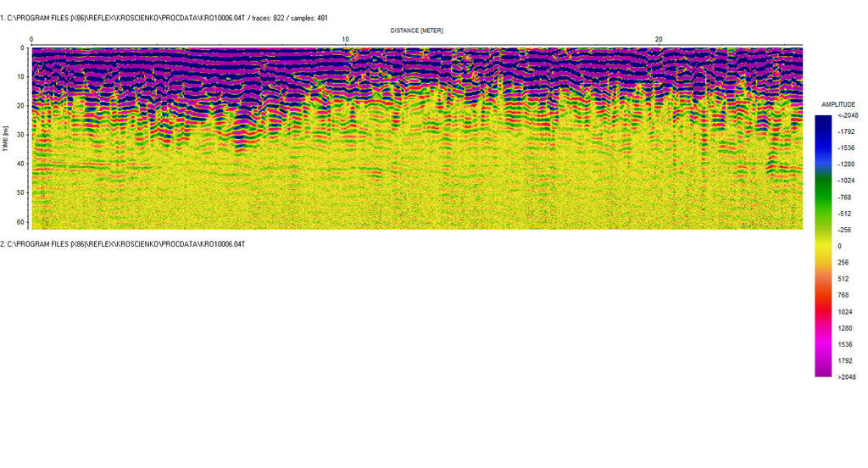868x468 pixels.
Task: Select the >2048 amplitude legend label
Action: (847, 377)
